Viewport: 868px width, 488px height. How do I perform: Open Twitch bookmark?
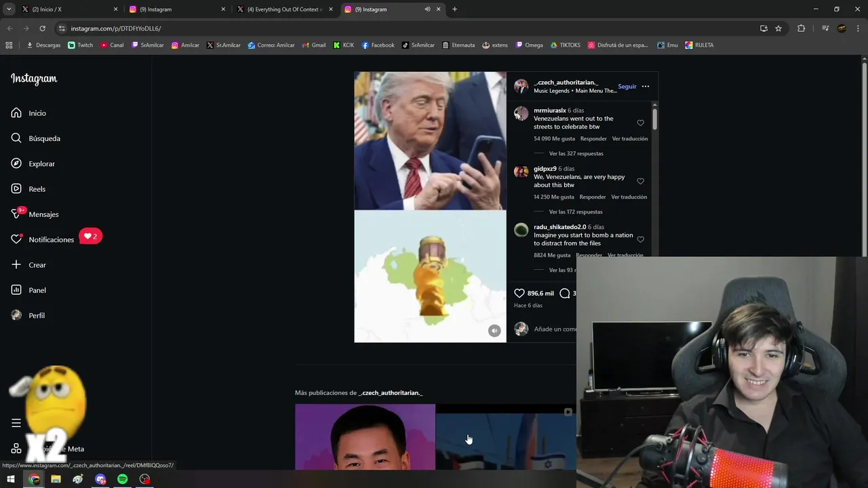[x=81, y=45]
